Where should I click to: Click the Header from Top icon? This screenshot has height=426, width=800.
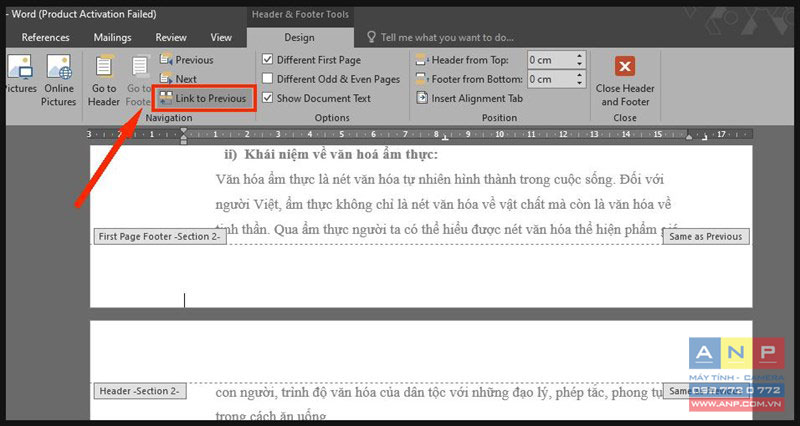point(422,60)
